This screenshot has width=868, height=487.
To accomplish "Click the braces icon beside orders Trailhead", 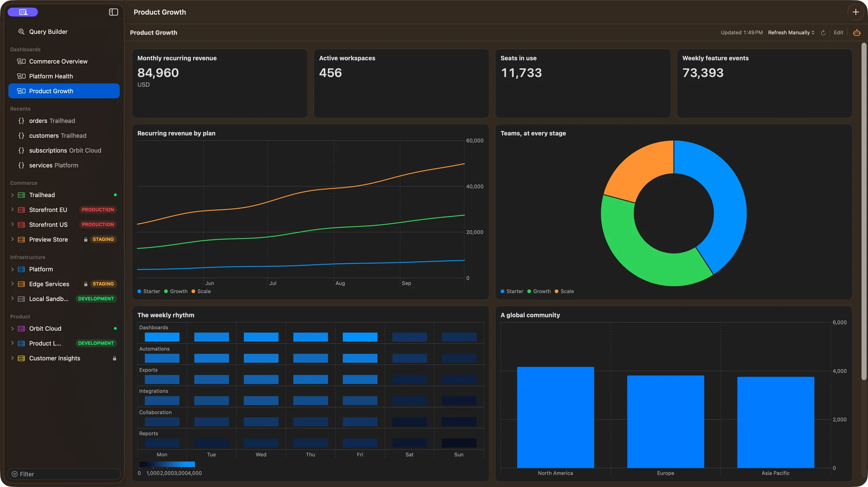I will [21, 121].
